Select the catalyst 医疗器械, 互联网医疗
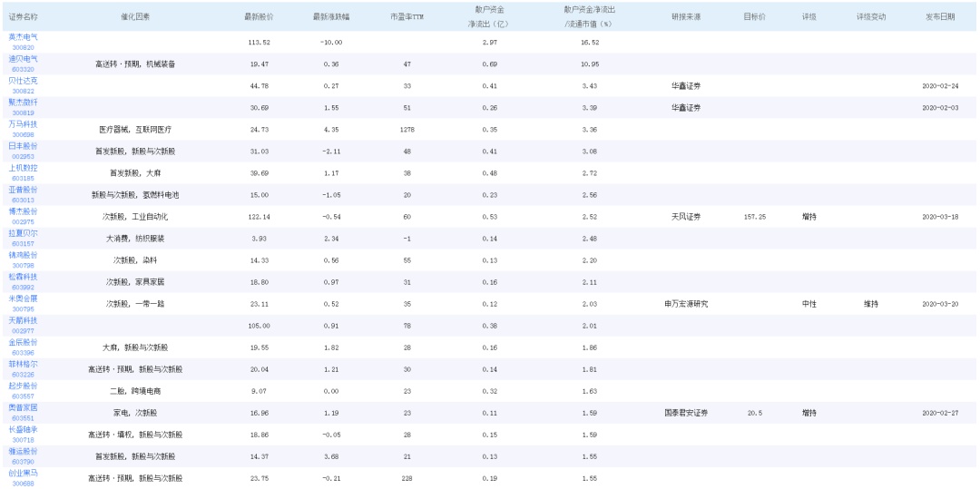 135,129
